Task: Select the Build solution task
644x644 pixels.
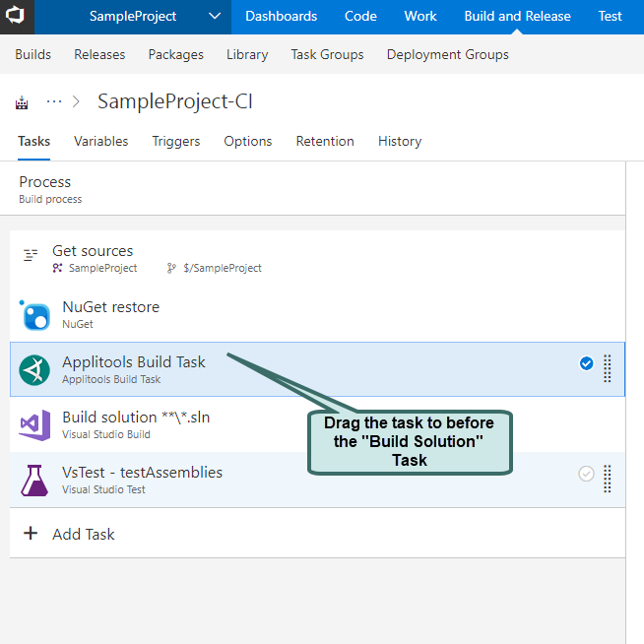Action: (x=136, y=418)
